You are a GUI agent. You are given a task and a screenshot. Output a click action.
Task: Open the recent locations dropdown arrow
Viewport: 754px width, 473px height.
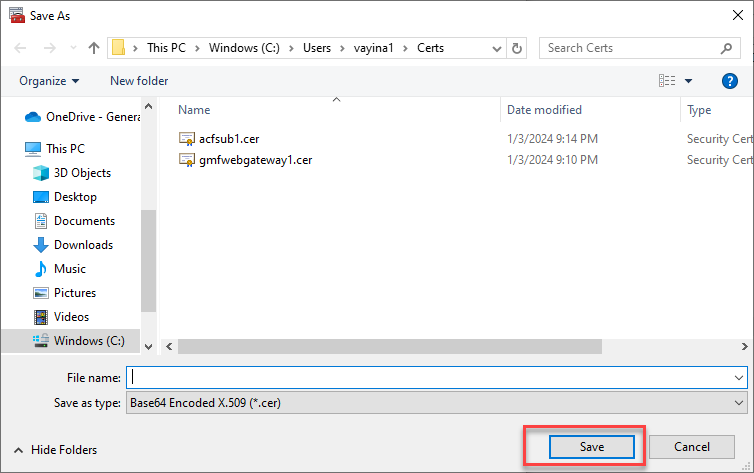[73, 48]
